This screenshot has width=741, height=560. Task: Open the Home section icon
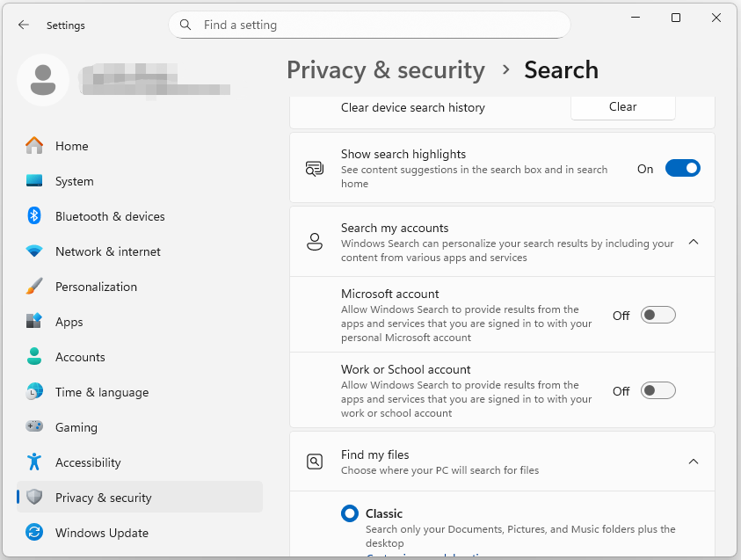tap(34, 146)
